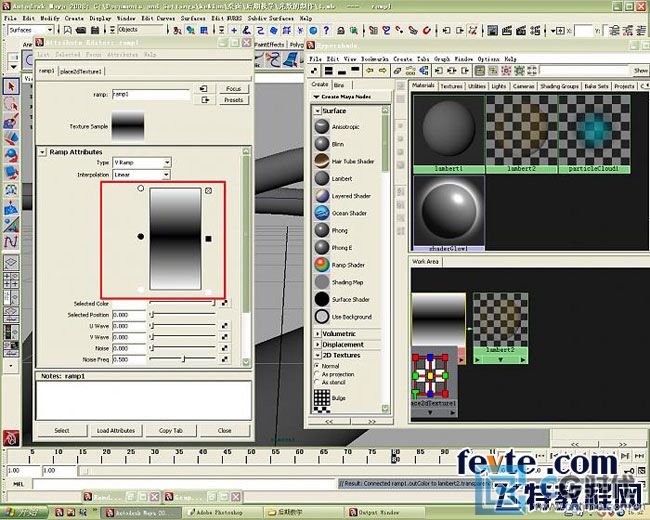650x520 pixels.
Task: Toggle snap to grids icon
Action: point(373,30)
